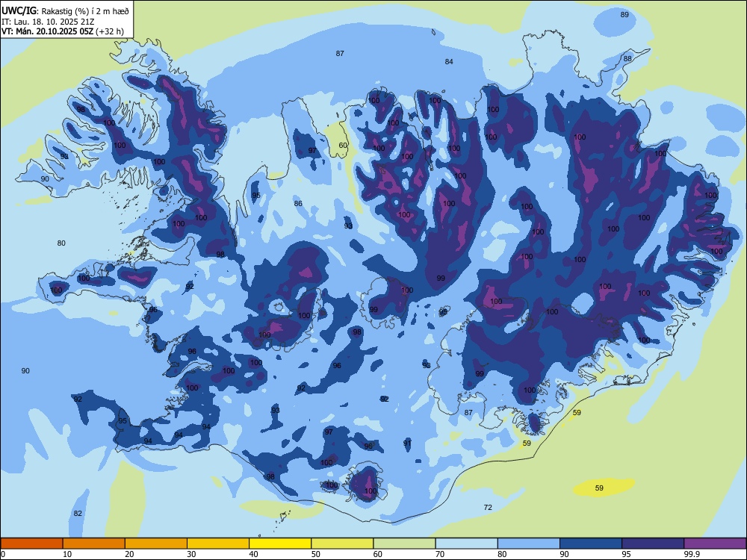Click the '60' value in the yellow-green patch

tap(343, 146)
